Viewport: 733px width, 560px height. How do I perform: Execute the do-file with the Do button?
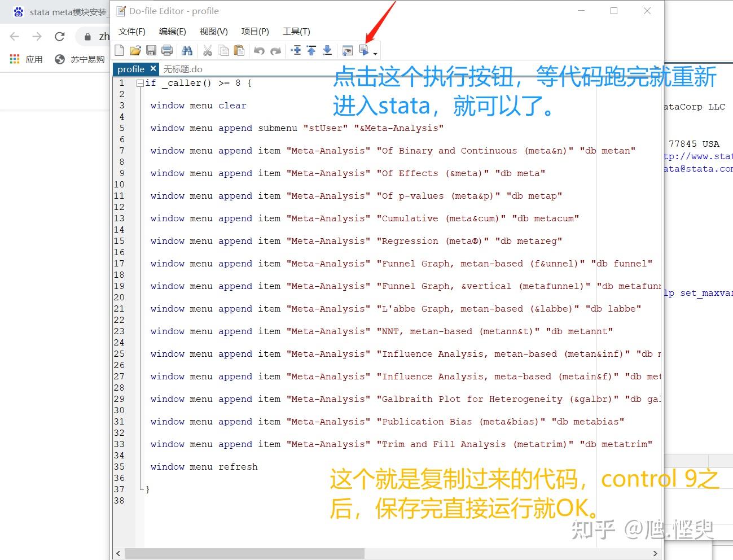coord(365,50)
